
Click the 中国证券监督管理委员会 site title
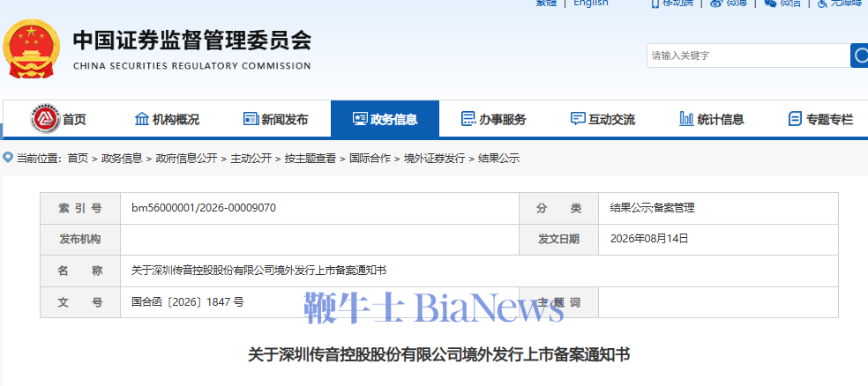coord(192,40)
